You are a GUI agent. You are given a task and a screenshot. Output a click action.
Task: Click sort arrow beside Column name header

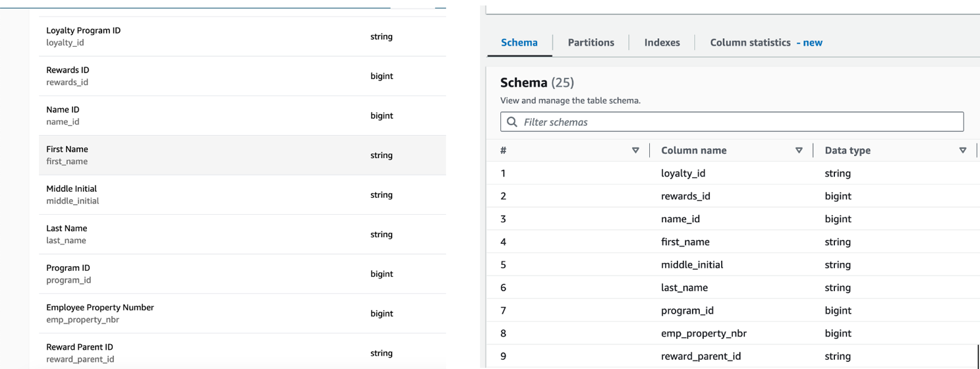(x=800, y=150)
